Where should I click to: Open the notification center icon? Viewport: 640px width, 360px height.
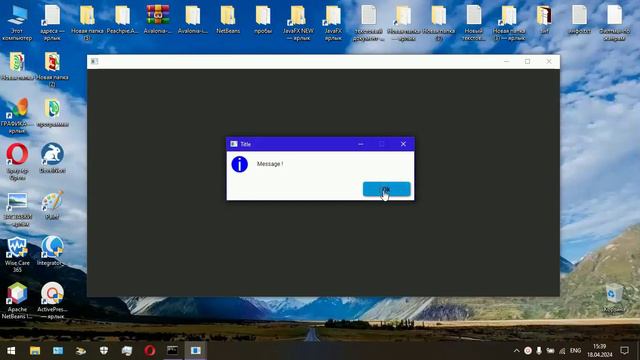tap(624, 351)
